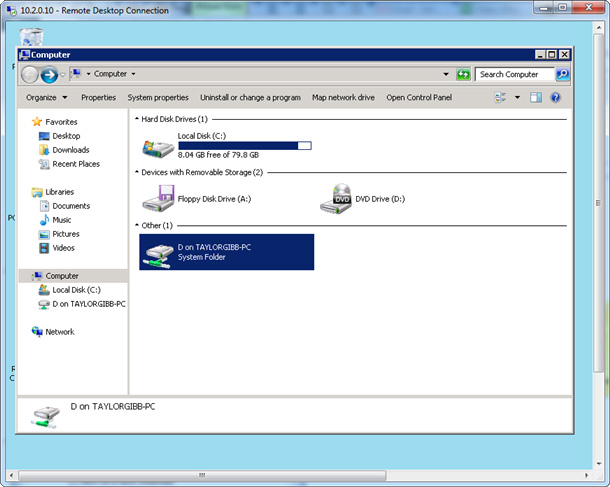
Task: Click the remote session vertical scrollbar
Action: point(598,203)
